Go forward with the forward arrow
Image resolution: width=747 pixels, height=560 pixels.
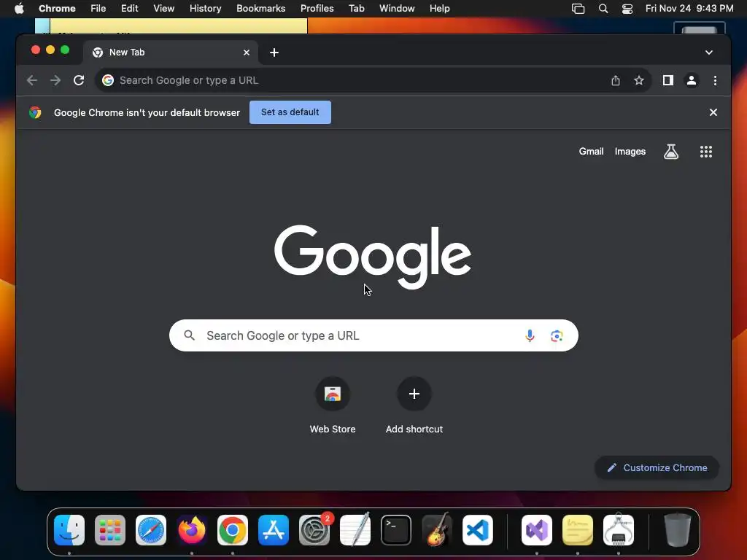click(55, 80)
